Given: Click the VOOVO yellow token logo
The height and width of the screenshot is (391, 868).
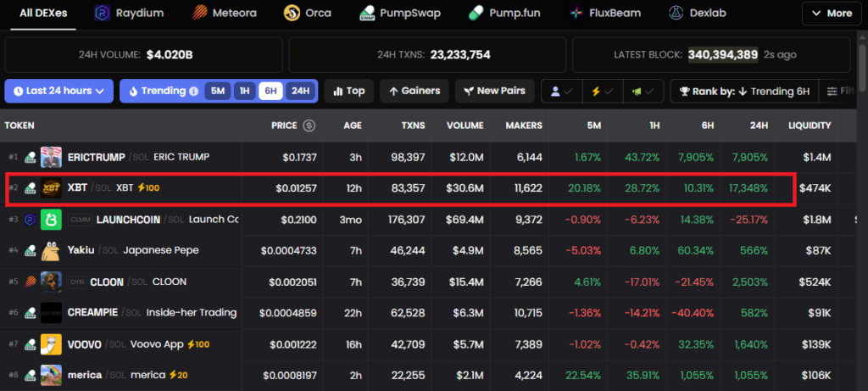Looking at the screenshot, I should click(52, 344).
